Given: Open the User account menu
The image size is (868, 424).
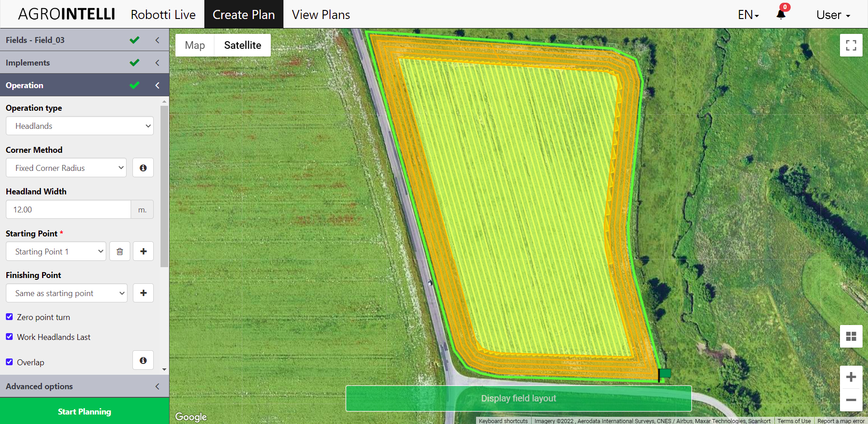Looking at the screenshot, I should click(833, 15).
